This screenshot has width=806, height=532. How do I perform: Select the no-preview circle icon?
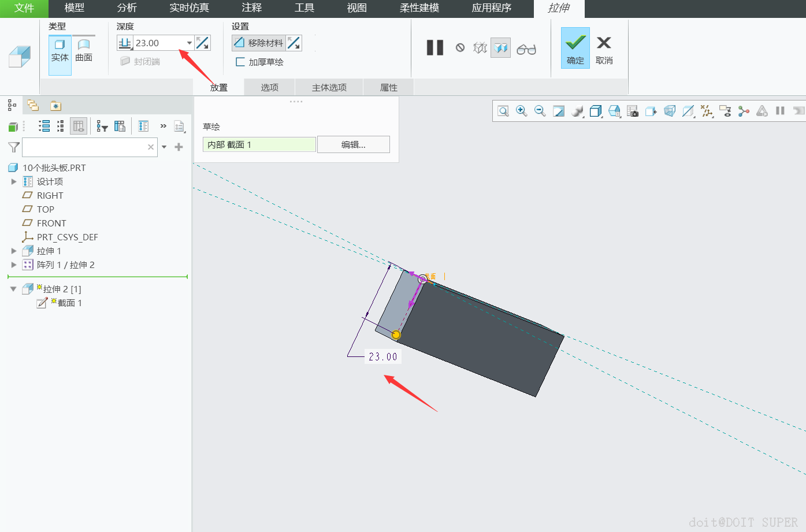coord(460,47)
